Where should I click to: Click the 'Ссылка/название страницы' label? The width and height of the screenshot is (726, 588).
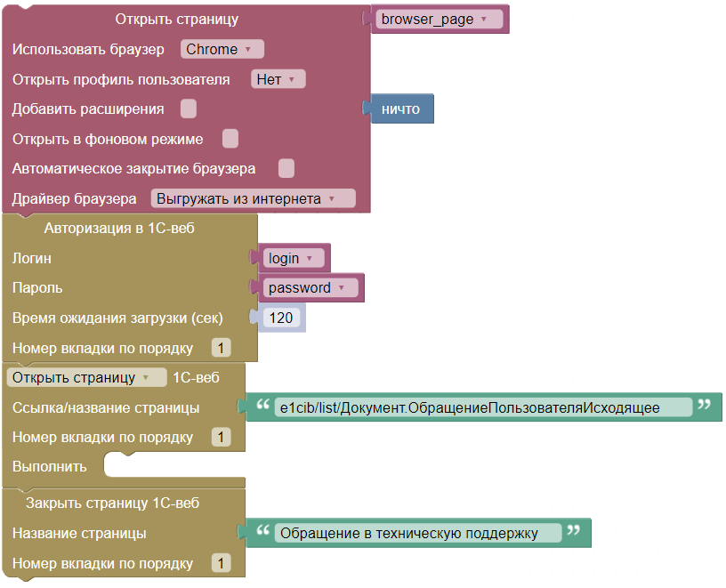coord(106,408)
